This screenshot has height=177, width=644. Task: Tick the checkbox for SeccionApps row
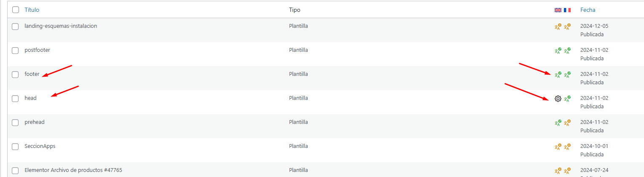coord(15,147)
